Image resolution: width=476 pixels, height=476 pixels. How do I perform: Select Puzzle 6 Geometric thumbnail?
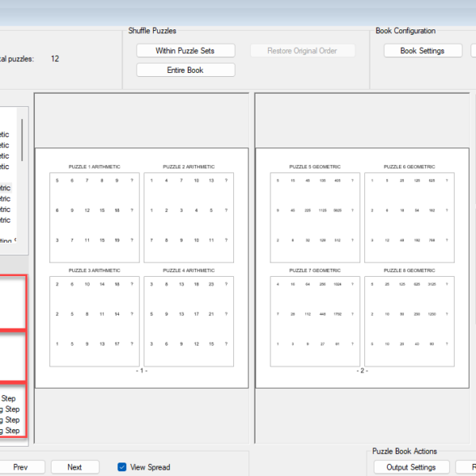tap(409, 217)
